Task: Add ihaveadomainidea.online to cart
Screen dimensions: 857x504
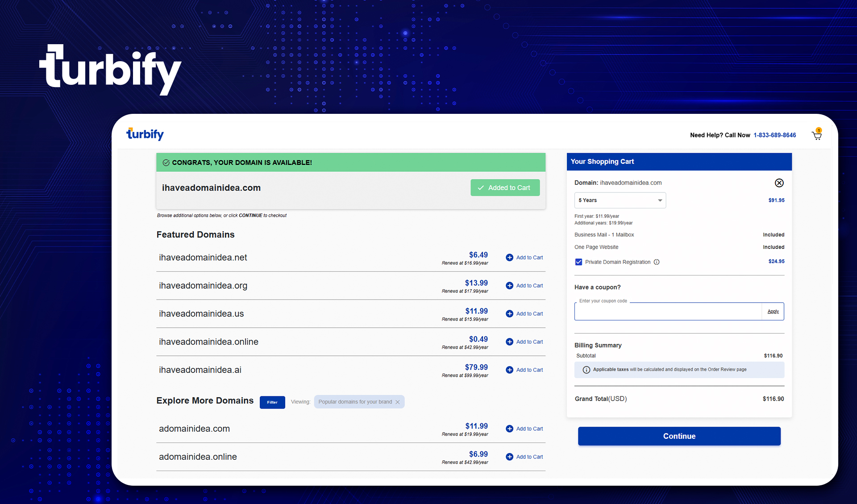Action: click(524, 342)
